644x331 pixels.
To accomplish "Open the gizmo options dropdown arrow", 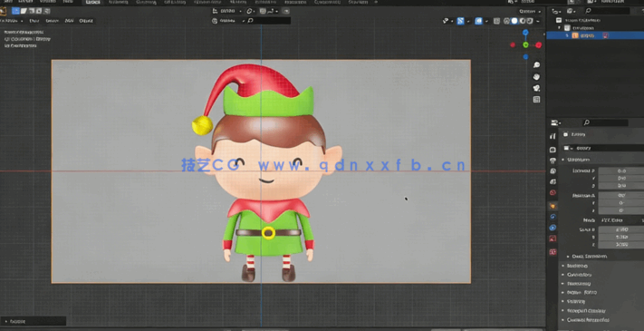I will click(468, 21).
